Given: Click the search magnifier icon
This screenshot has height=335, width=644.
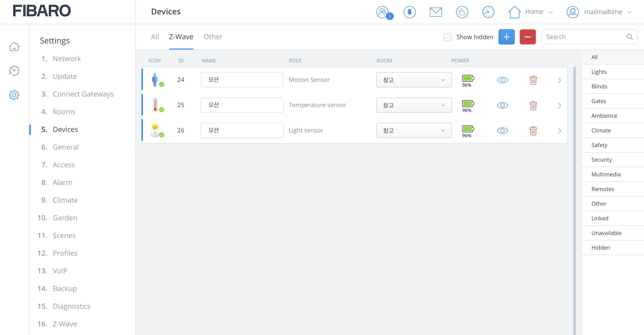Looking at the screenshot, I should (x=630, y=37).
